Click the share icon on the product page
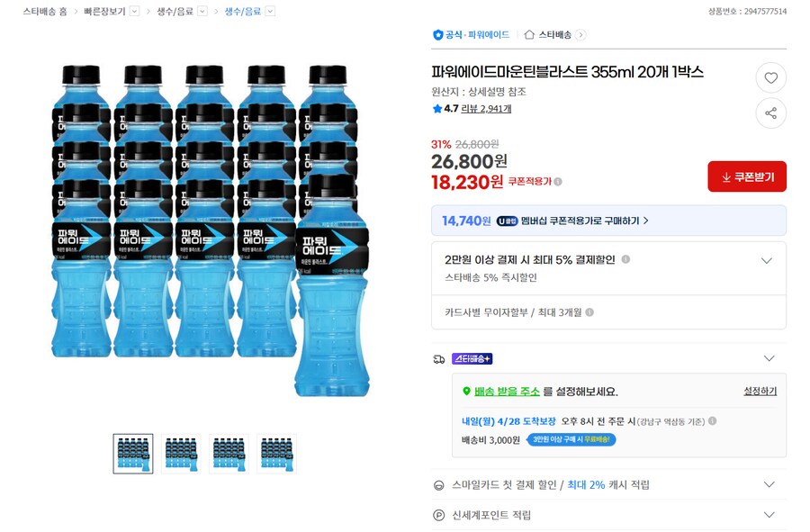The image size is (810, 532). [x=770, y=113]
